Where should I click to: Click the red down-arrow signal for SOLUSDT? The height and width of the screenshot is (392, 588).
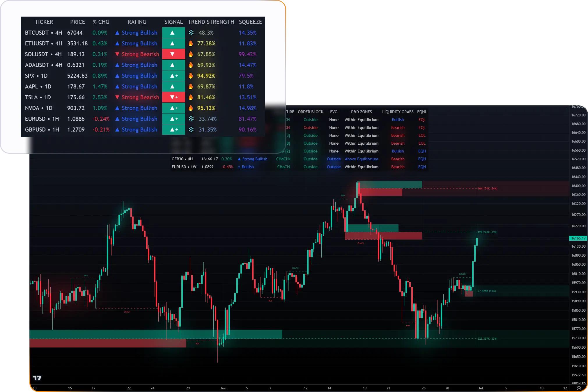(173, 54)
